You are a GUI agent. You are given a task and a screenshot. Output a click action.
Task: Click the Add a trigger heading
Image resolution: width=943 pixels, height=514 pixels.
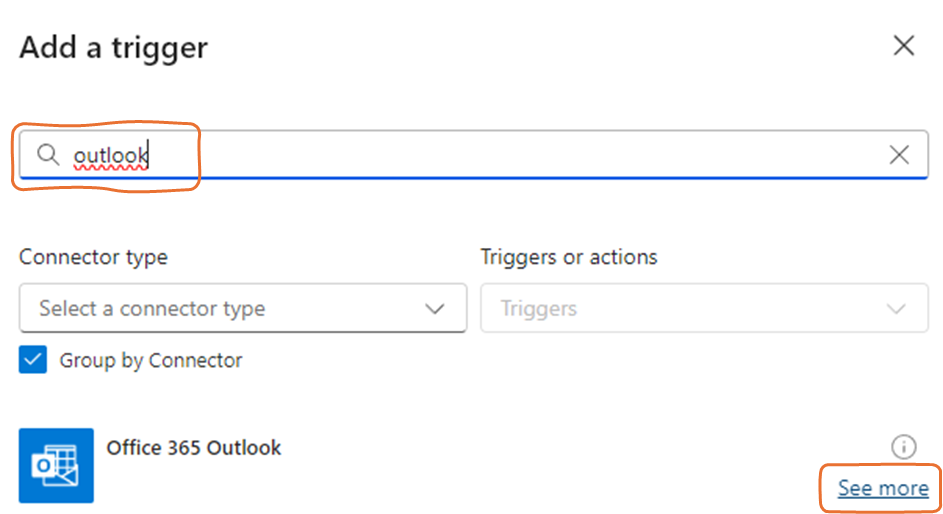tap(113, 47)
